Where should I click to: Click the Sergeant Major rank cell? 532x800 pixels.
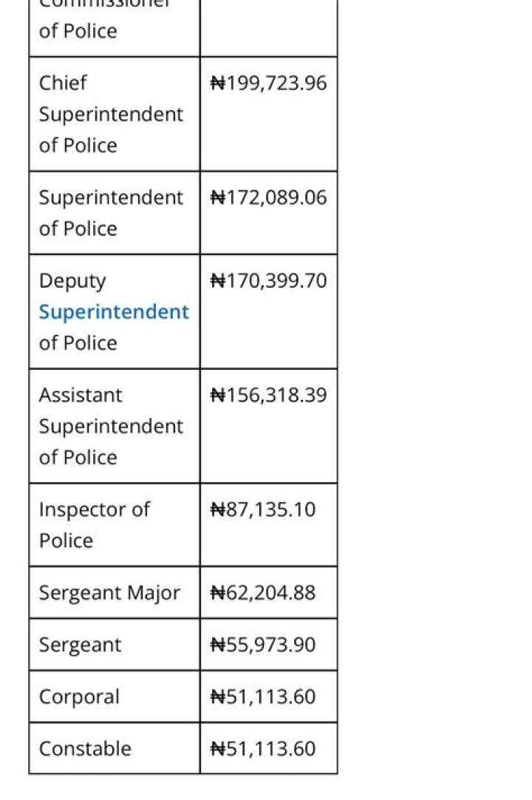tap(109, 593)
